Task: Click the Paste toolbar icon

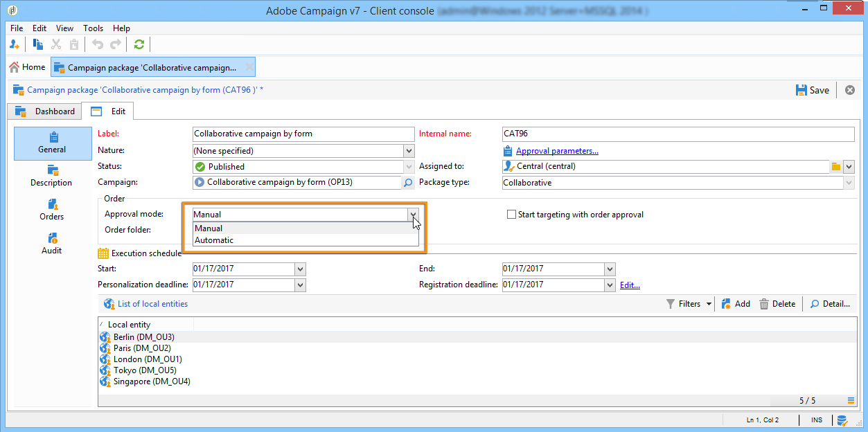Action: point(73,44)
